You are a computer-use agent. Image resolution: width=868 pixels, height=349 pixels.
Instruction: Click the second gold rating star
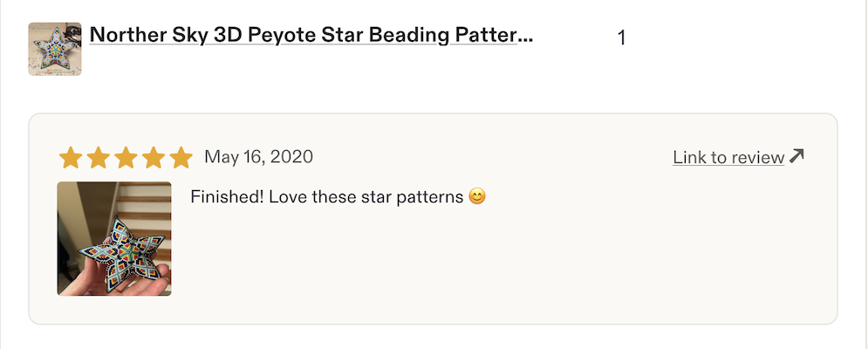pos(98,158)
